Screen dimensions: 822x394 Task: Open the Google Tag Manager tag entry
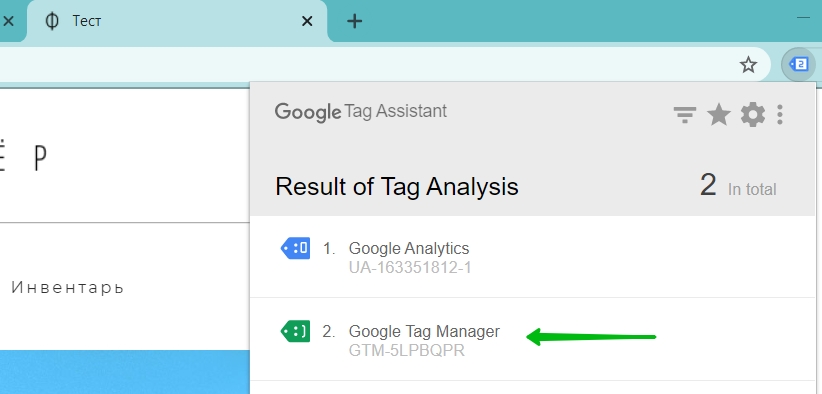click(533, 340)
